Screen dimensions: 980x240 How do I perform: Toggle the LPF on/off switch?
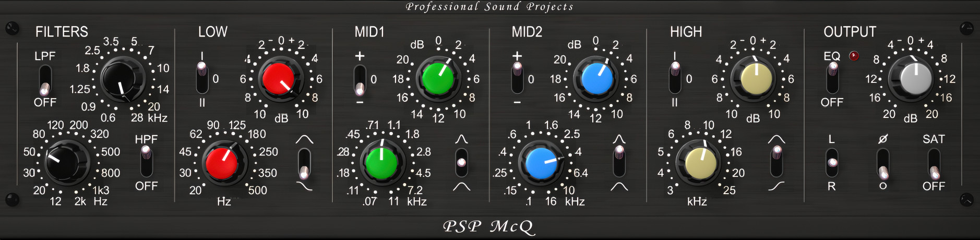coord(45,80)
